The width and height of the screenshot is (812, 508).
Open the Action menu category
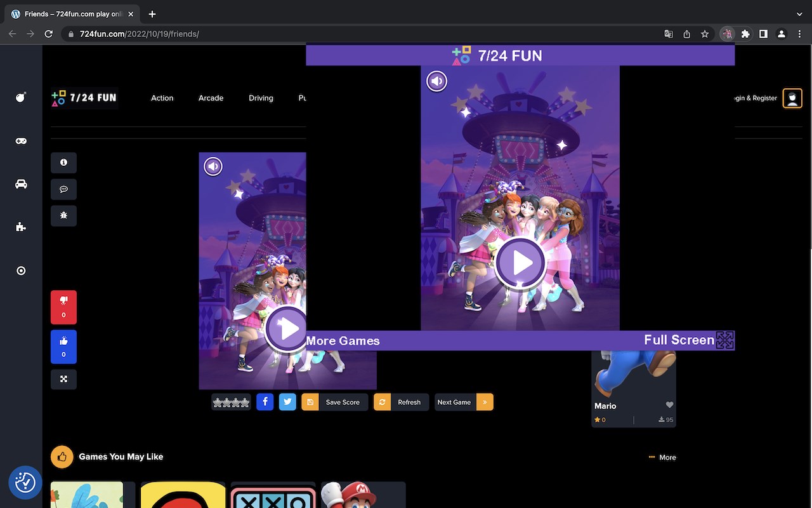pos(162,98)
